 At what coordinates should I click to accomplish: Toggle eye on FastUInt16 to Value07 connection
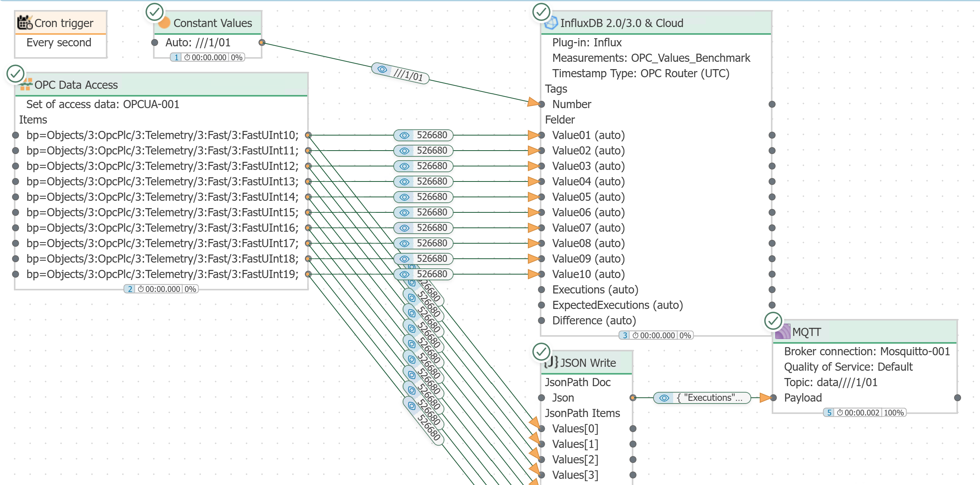[404, 228]
